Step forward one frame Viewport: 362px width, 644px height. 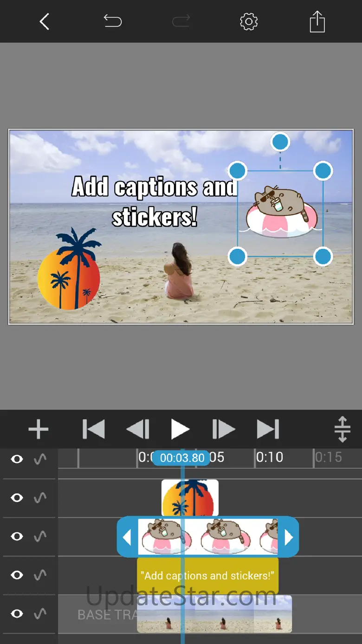224,429
